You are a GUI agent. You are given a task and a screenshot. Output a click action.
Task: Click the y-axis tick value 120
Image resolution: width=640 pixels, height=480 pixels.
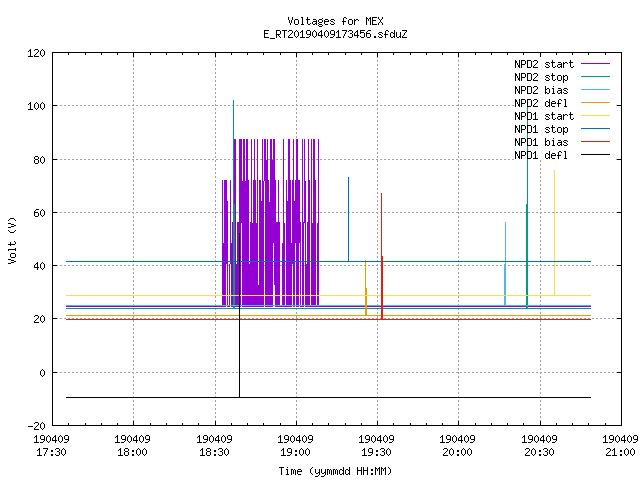coord(36,53)
